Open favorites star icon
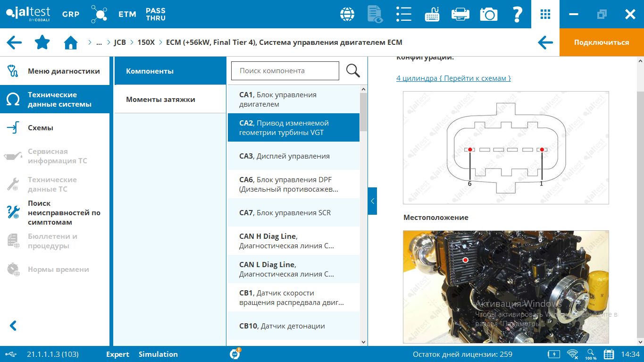The height and width of the screenshot is (362, 644). [42, 42]
